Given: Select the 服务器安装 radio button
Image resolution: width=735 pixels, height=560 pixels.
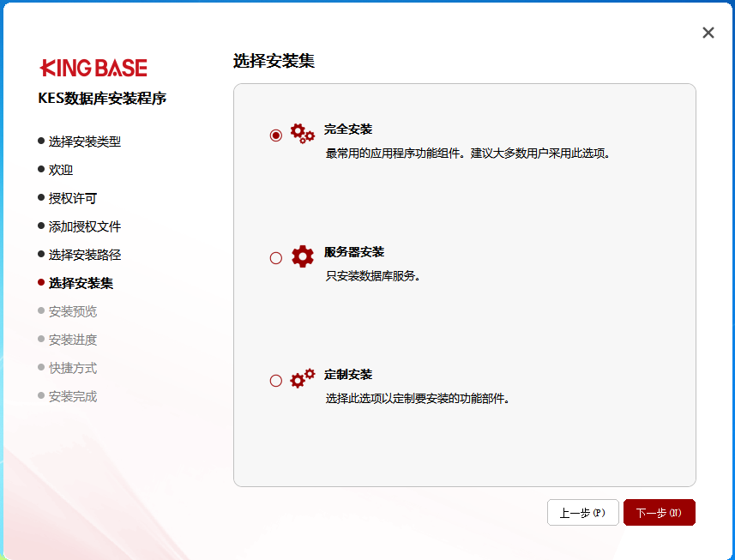Looking at the screenshot, I should click(276, 258).
